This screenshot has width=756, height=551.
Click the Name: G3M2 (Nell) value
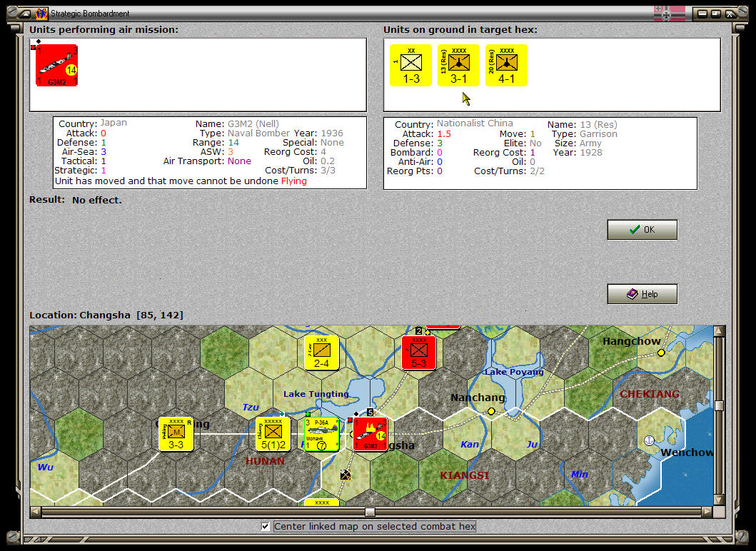pyautogui.click(x=253, y=124)
